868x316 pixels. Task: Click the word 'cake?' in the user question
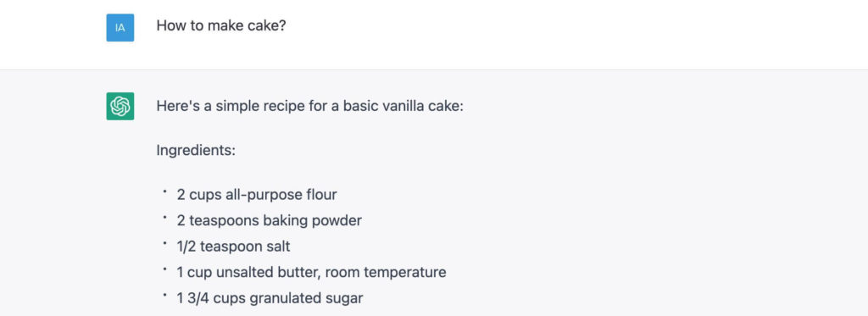268,25
